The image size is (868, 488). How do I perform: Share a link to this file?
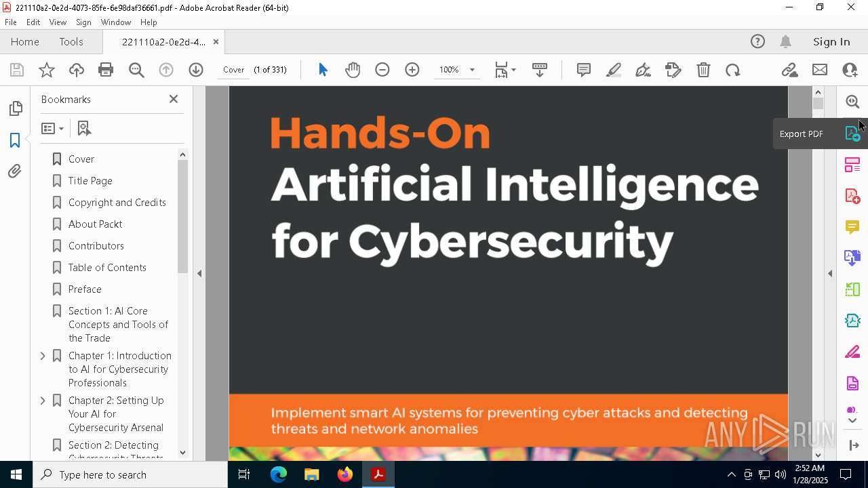point(789,70)
